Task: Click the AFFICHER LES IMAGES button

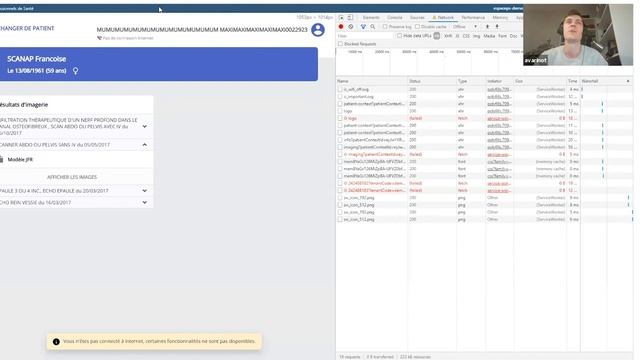Action: [72, 177]
